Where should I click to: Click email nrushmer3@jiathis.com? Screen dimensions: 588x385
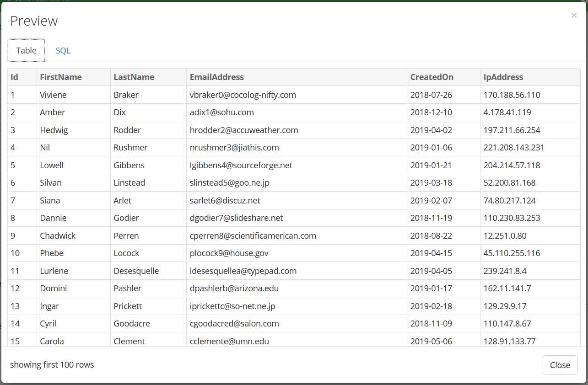[x=234, y=148]
